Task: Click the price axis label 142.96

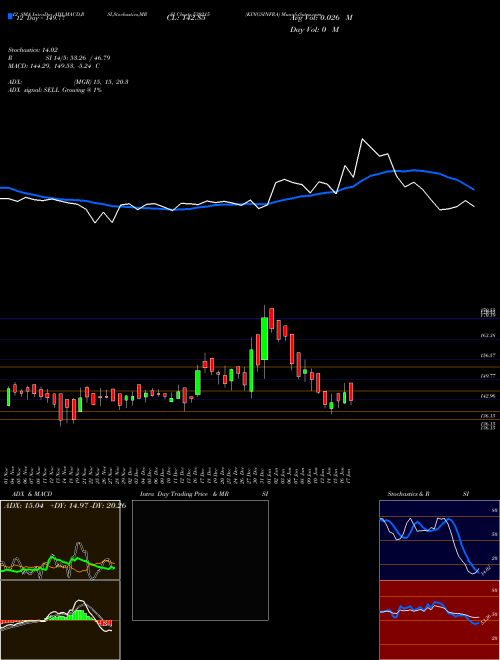Action: (487, 396)
